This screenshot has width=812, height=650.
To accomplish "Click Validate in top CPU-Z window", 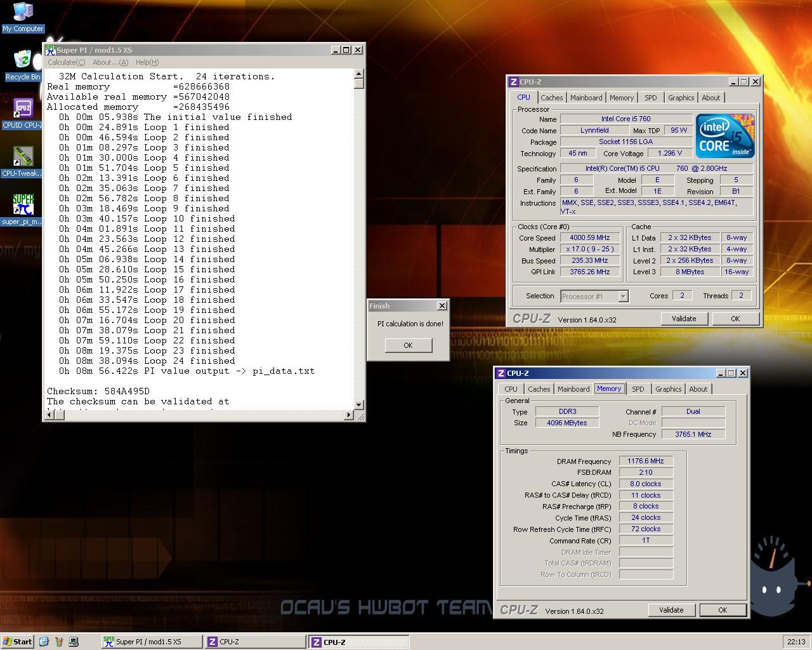I will pyautogui.click(x=684, y=319).
